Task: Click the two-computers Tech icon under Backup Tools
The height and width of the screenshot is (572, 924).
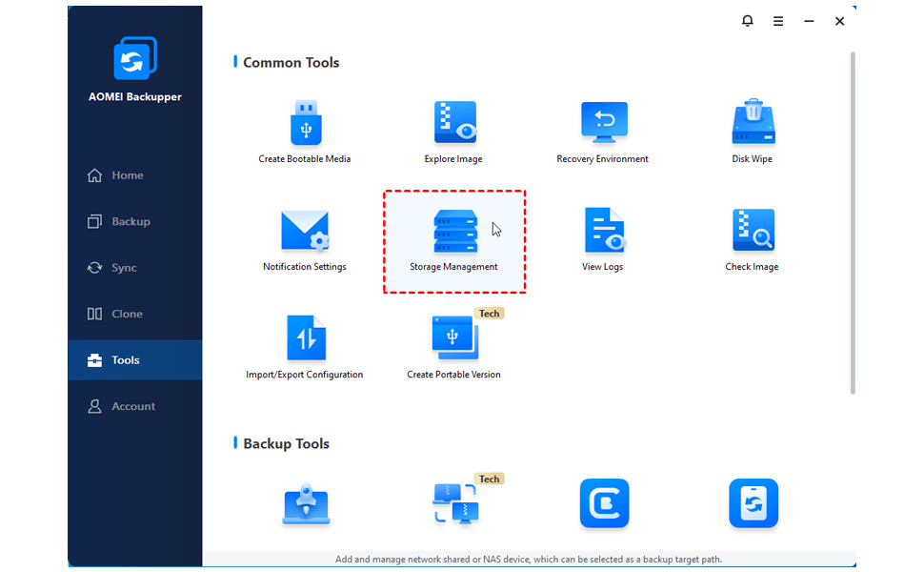Action: [x=455, y=504]
